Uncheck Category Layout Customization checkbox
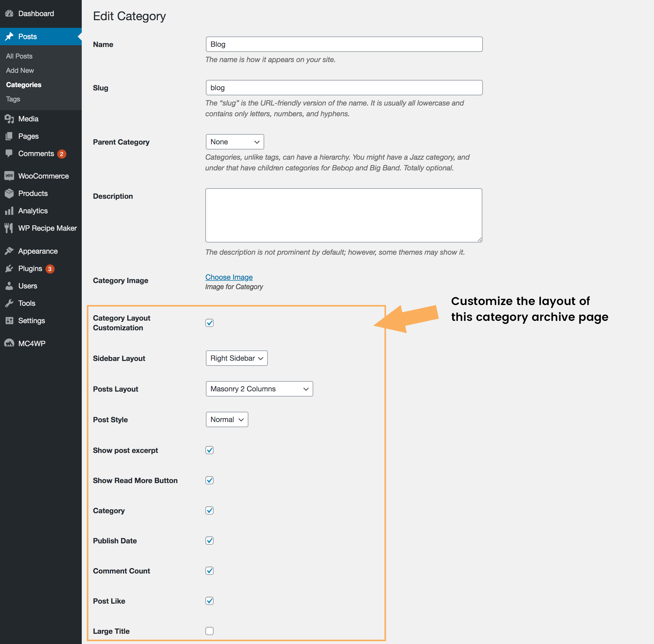Viewport: 654px width, 644px height. click(x=209, y=323)
